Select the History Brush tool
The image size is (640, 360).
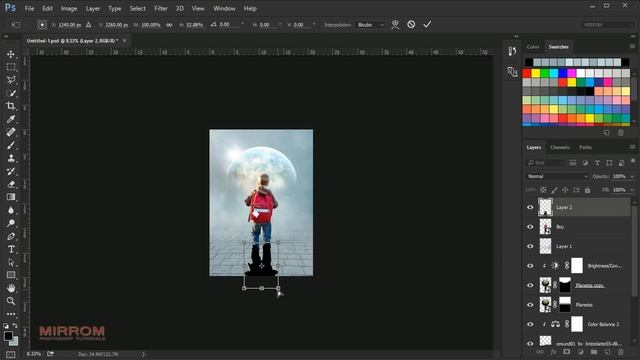tap(11, 171)
